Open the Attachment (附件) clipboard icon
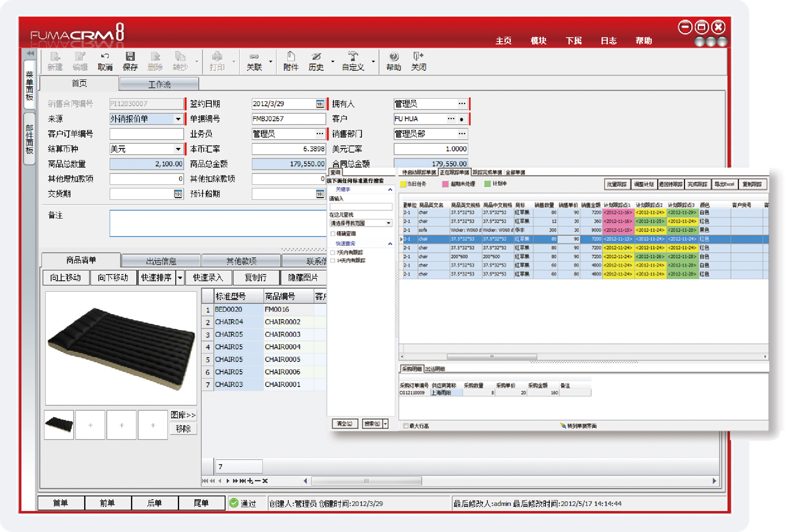Screen dimensions: 789x532 pyautogui.click(x=291, y=57)
